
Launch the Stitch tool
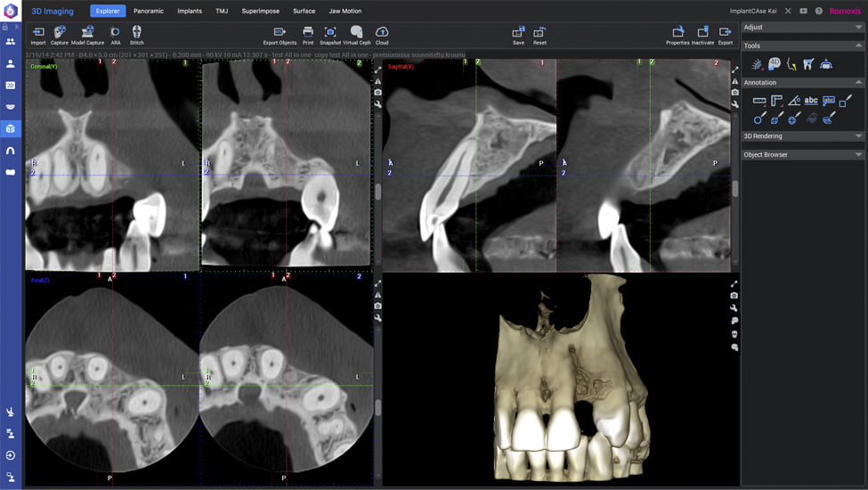[x=136, y=32]
